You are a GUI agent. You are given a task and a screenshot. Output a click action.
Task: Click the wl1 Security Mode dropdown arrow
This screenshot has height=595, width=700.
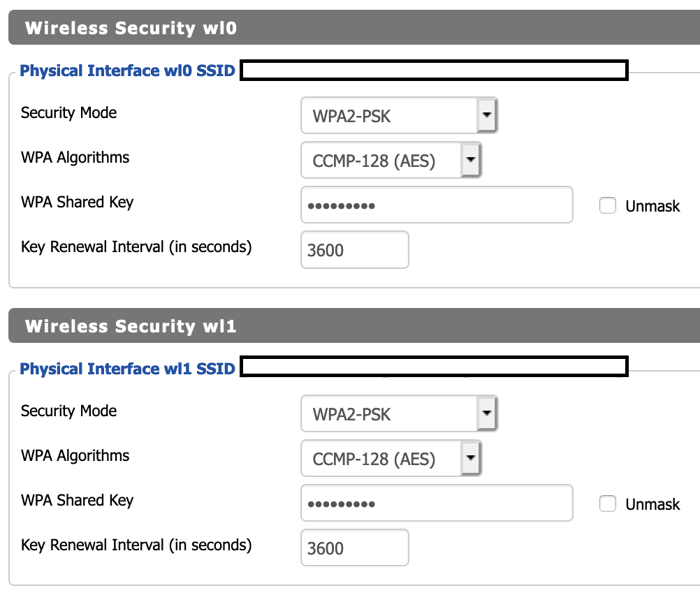[x=487, y=413]
